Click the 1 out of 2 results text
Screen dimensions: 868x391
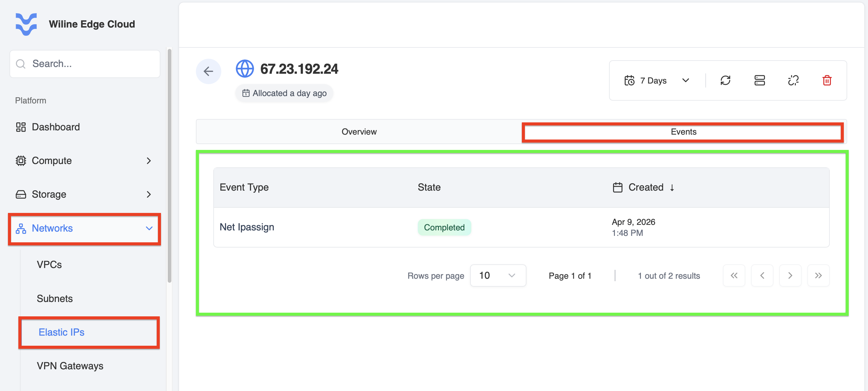tap(668, 276)
